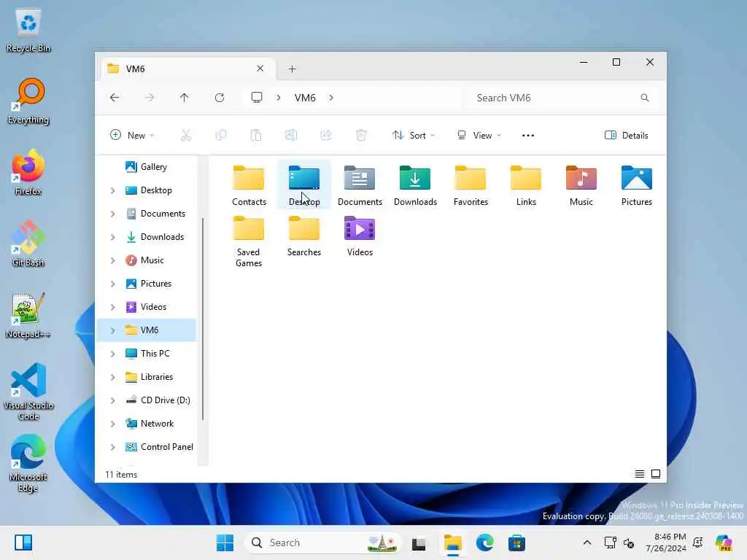Select the Desktop folder in file pane
The image size is (747, 560).
pyautogui.click(x=304, y=185)
